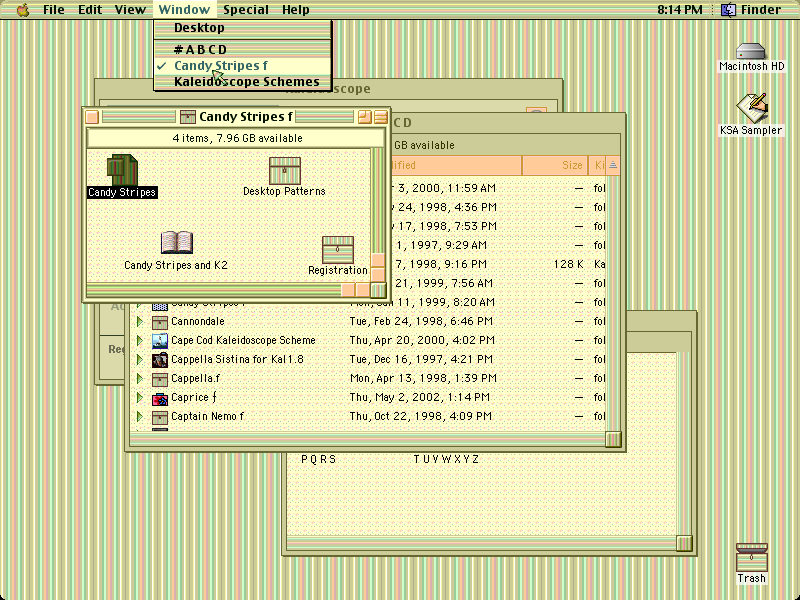Select the Captain Nemo f folder icon
This screenshot has width=800, height=600.
tap(160, 417)
